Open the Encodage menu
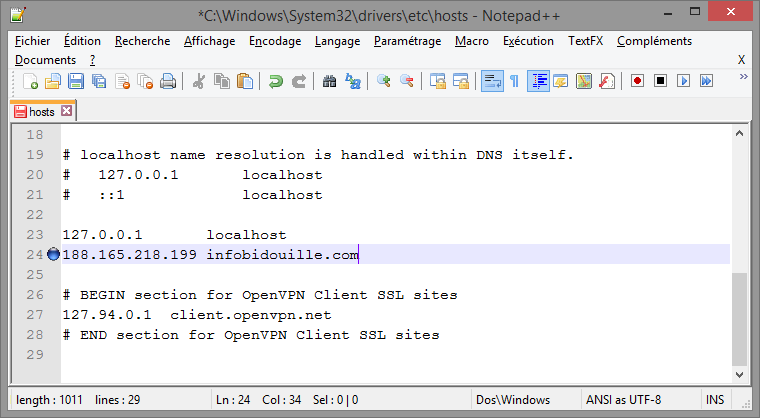This screenshot has height=418, width=760. 275,41
